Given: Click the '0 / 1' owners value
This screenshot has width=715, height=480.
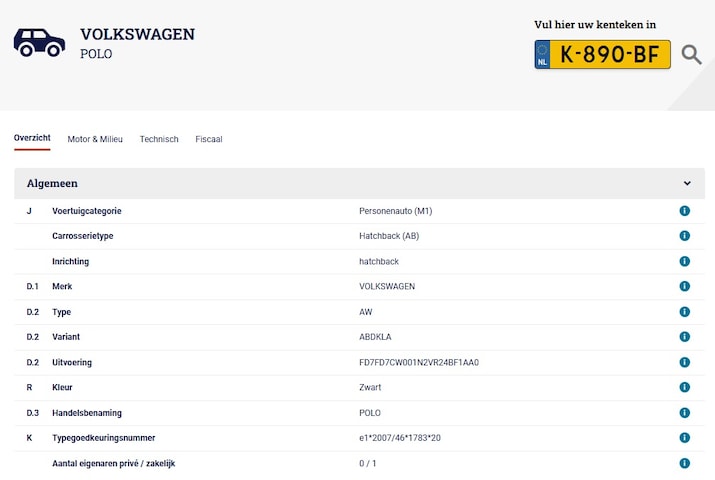Looking at the screenshot, I should [368, 463].
